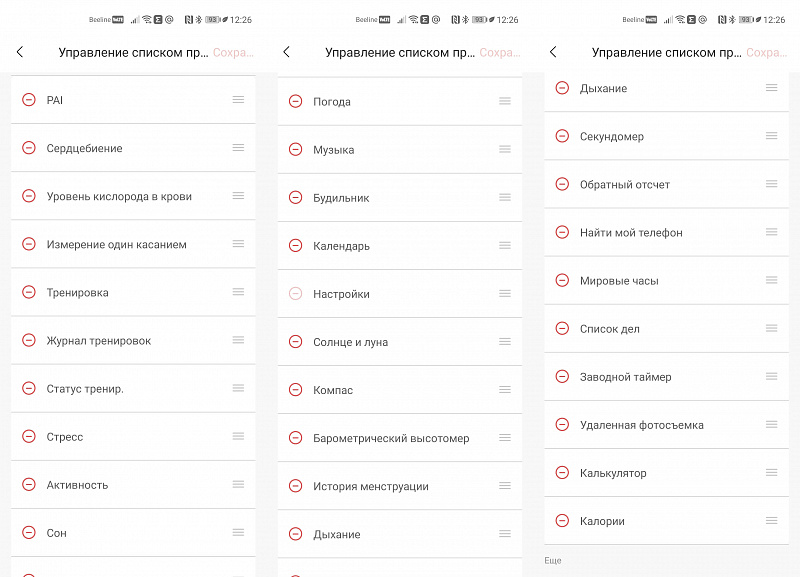Image resolution: width=800 pixels, height=577 pixels.
Task: Tap the red minus icon beside PAI
Action: [x=29, y=100]
